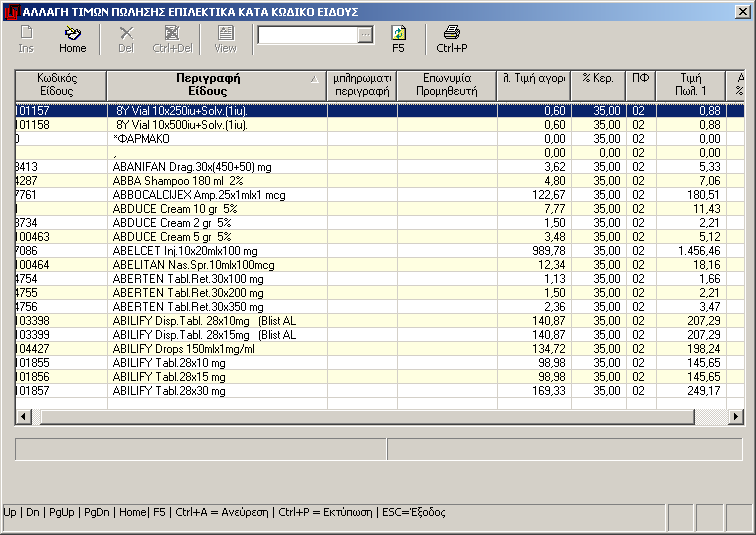The image size is (756, 535).
Task: Click the toolbar search input field
Action: click(308, 35)
